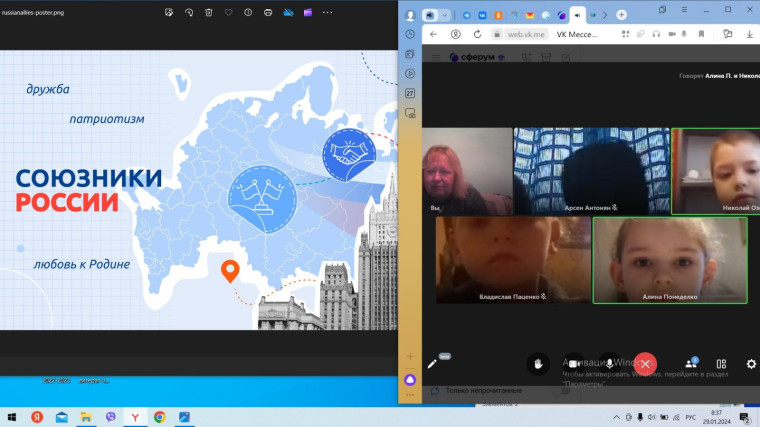Bookmark this page in the browser
Screen dimensions: 760x427
coord(701,34)
